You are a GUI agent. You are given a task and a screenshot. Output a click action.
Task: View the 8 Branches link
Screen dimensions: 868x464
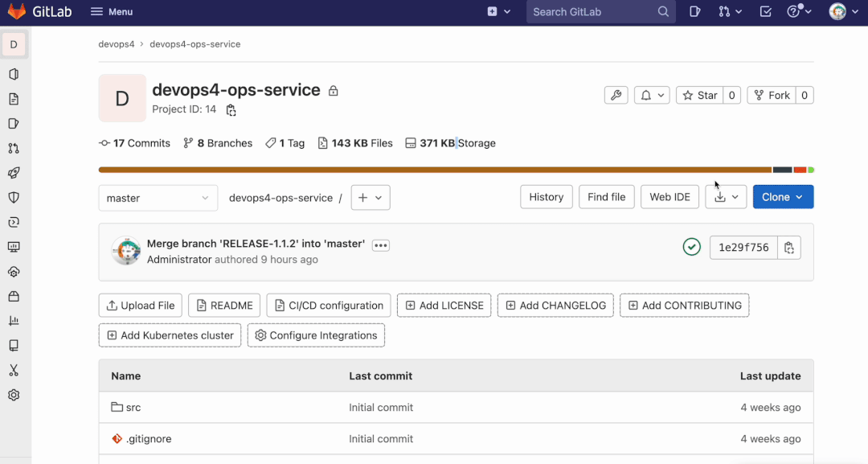218,143
